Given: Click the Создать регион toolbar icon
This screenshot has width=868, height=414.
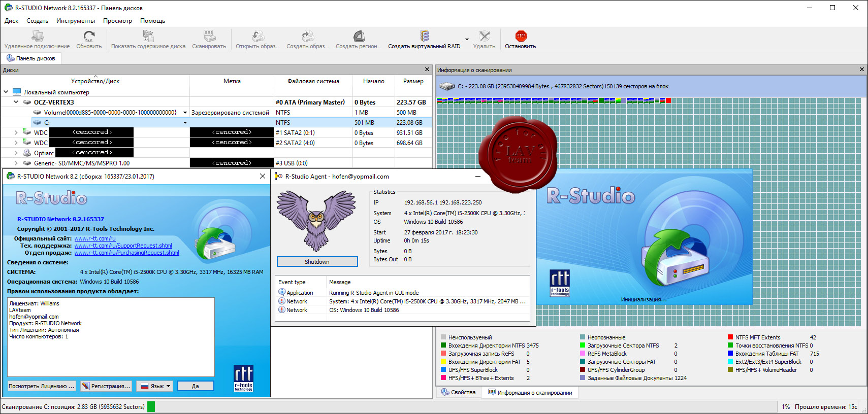Looking at the screenshot, I should tap(359, 36).
